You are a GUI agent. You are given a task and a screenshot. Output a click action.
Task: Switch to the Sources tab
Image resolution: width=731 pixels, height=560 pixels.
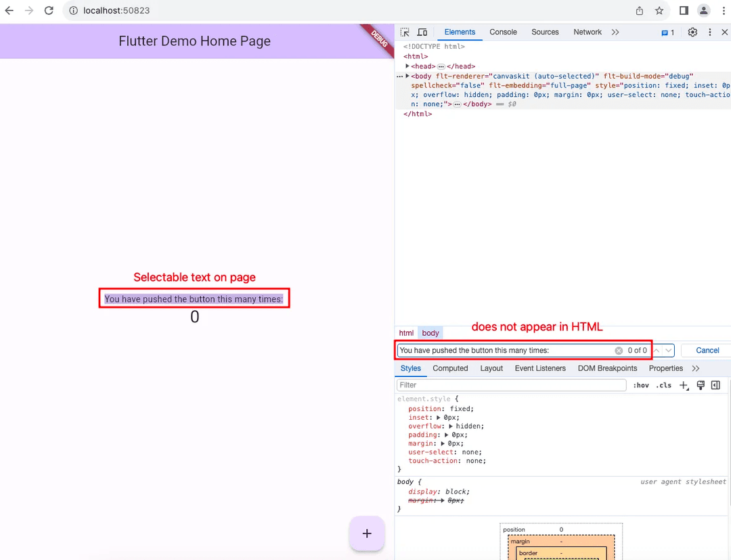point(545,32)
